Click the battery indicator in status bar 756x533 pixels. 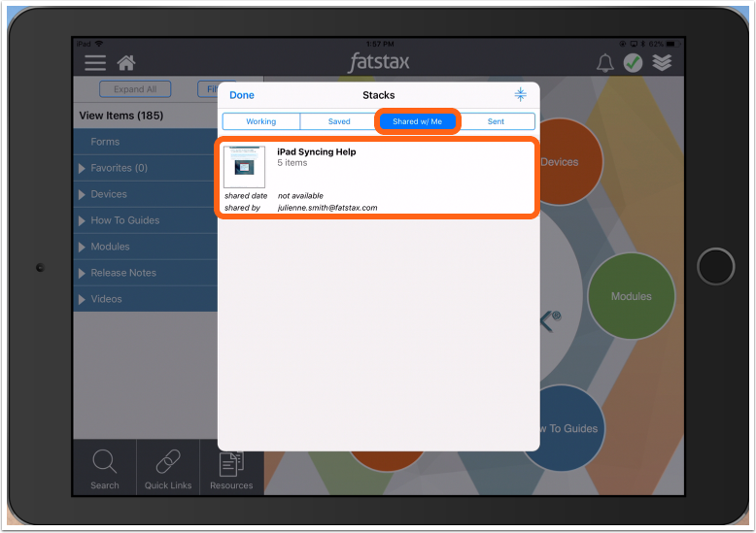[672, 44]
